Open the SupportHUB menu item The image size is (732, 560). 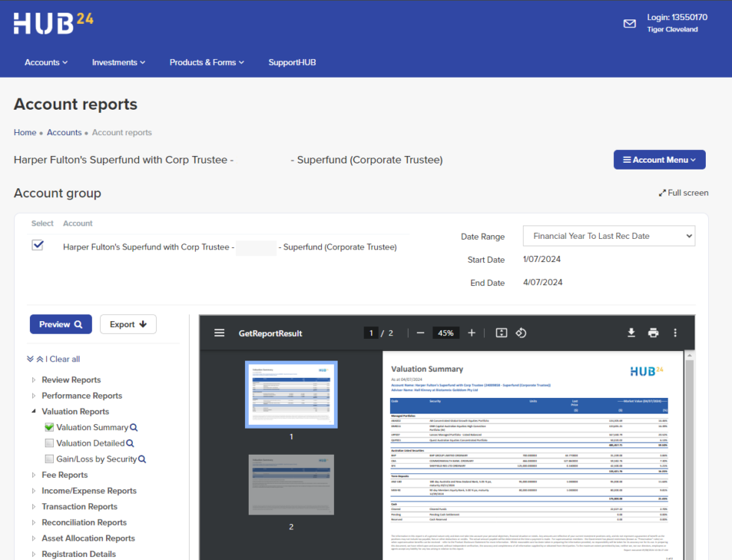[292, 63]
